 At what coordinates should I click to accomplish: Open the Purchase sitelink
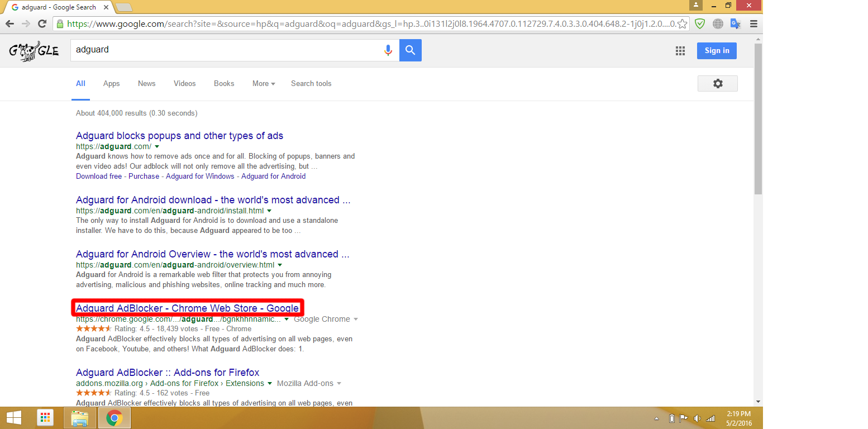144,177
